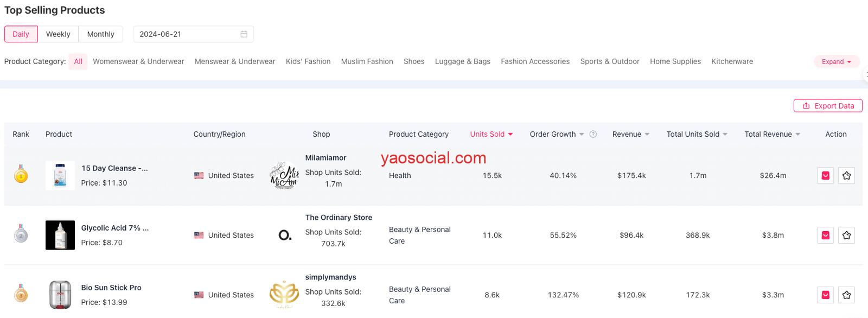Filter by Womenswear & Underwear category
The image size is (868, 318).
pyautogui.click(x=138, y=61)
